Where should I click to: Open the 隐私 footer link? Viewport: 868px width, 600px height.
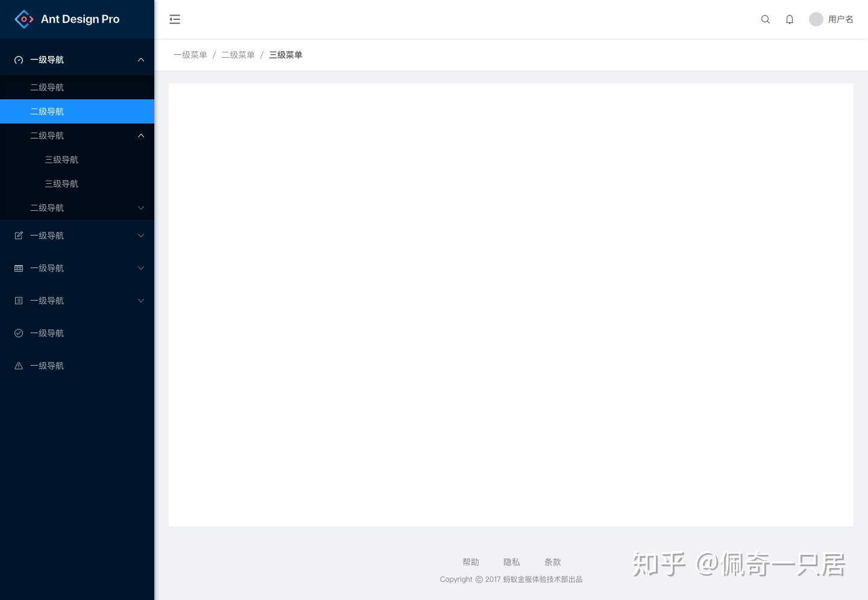[x=512, y=562]
